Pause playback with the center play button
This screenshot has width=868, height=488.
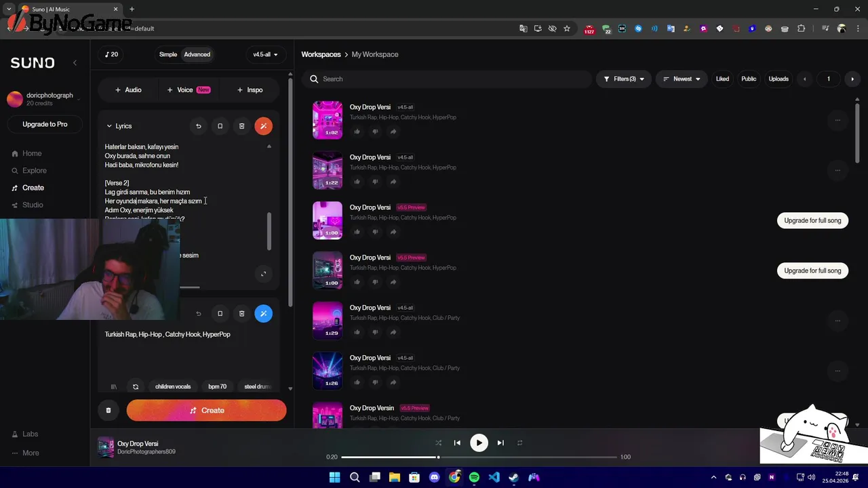click(479, 443)
